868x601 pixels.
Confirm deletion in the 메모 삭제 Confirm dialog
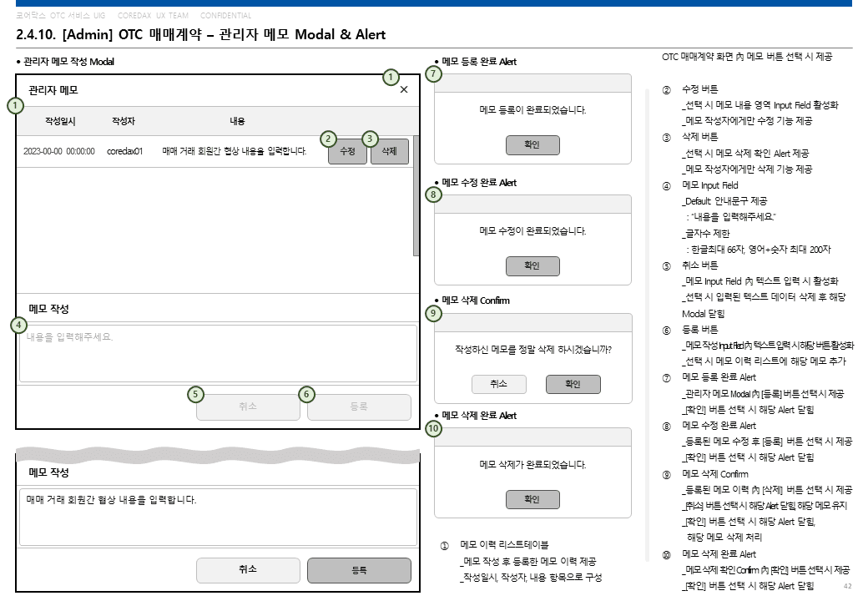573,384
